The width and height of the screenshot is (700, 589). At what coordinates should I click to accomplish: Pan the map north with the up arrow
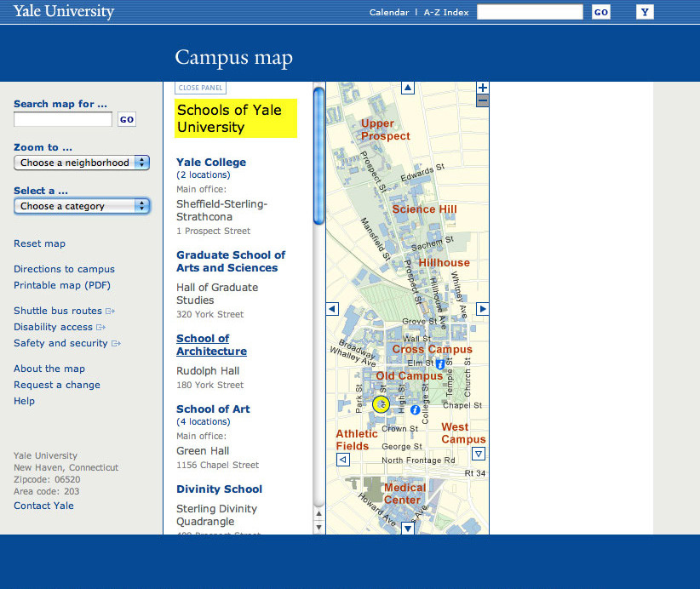407,87
